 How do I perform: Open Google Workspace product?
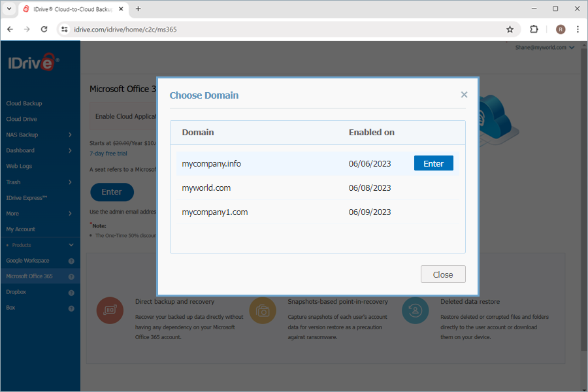point(27,260)
